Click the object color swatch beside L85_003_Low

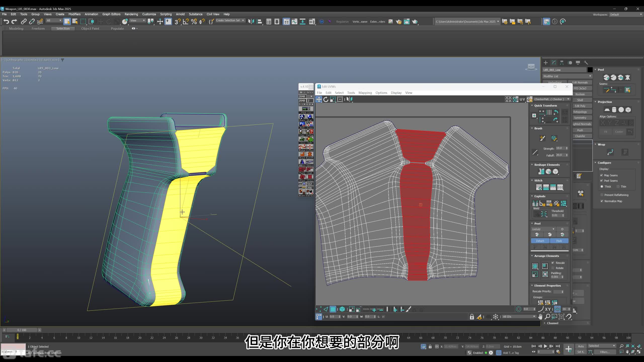[590, 70]
